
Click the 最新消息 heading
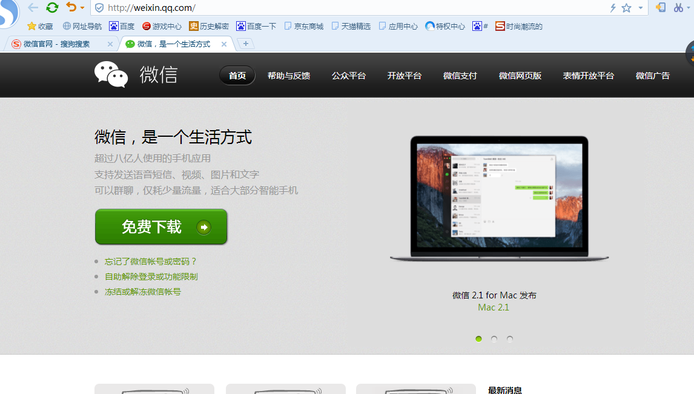point(505,390)
